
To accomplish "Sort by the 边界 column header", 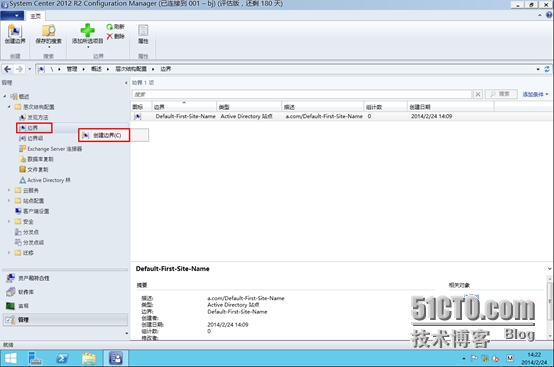I will coord(184,107).
